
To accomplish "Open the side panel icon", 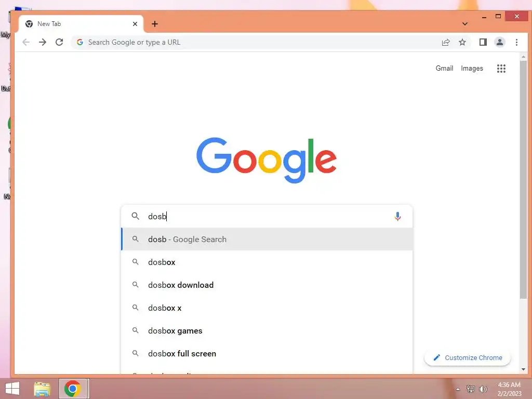I will click(483, 43).
